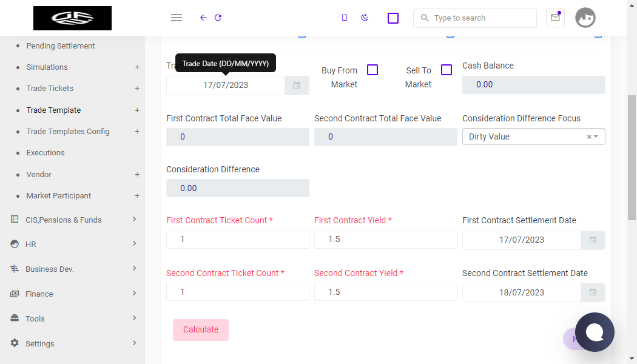
Task: Select Trade Template menu item
Action: click(53, 110)
